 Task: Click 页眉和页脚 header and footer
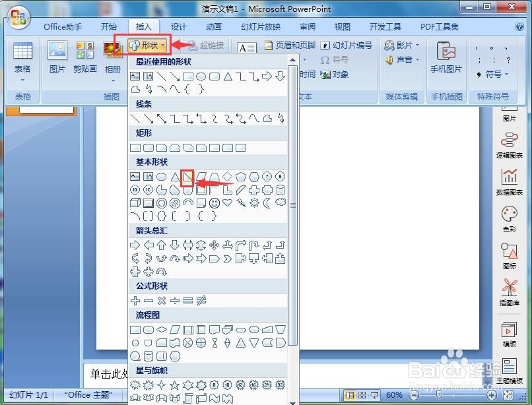[290, 45]
